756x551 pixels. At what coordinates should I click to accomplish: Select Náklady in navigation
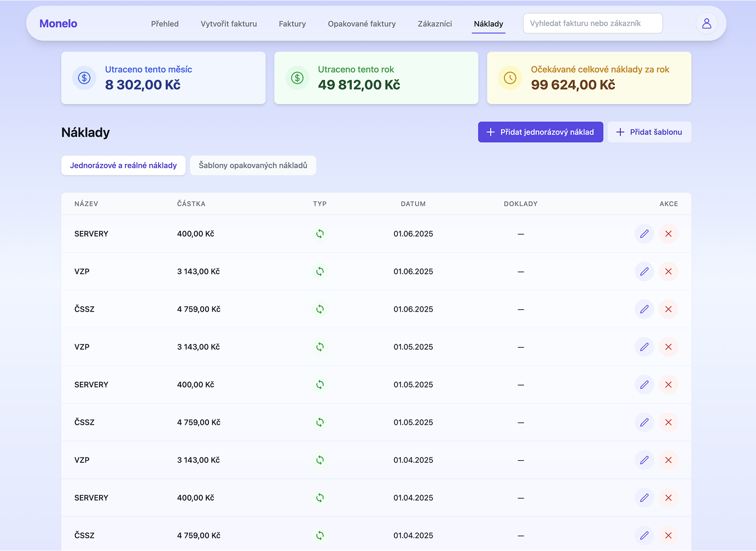tap(489, 24)
